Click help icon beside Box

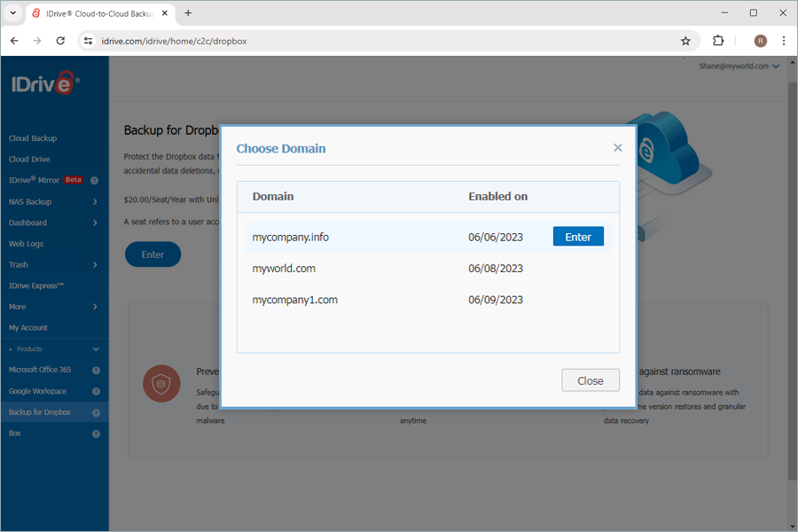point(96,434)
